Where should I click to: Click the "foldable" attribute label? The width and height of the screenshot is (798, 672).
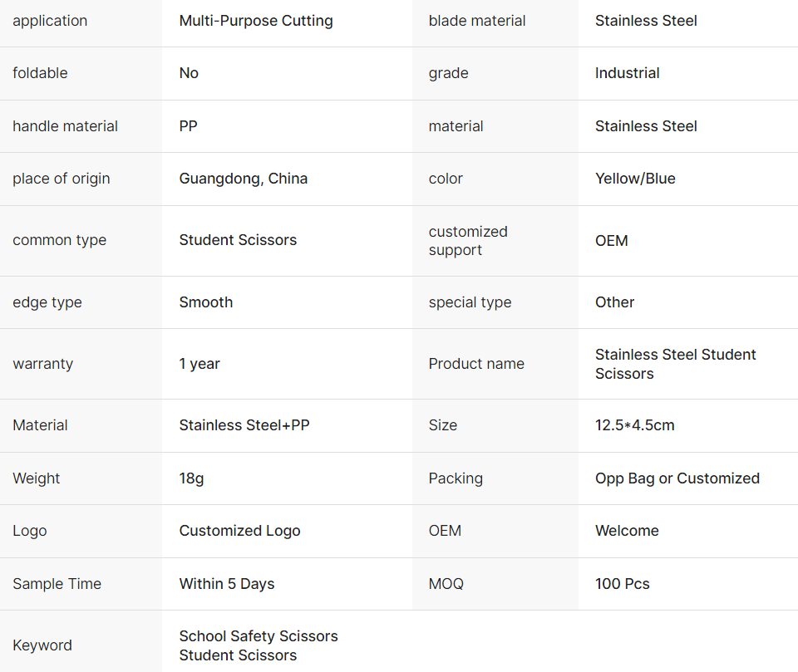40,73
